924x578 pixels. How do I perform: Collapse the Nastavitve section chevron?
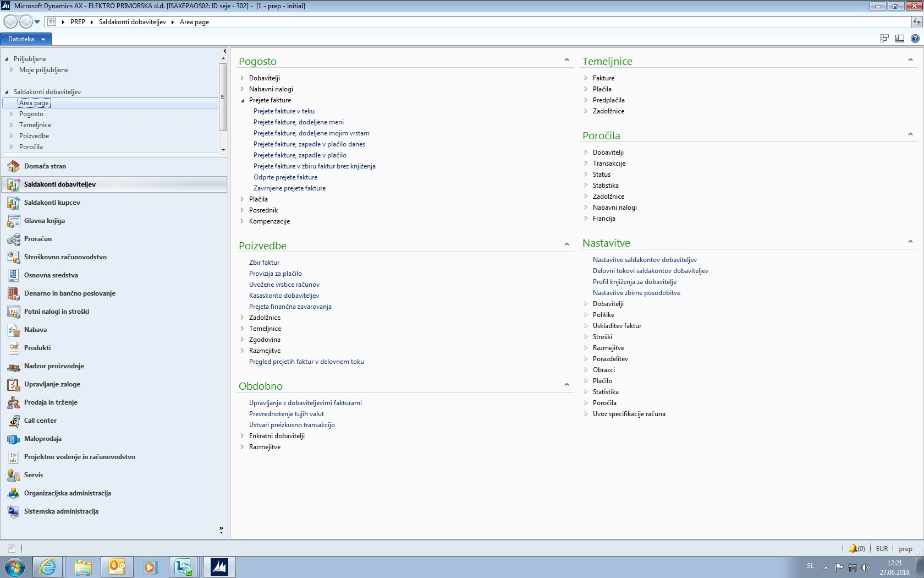910,242
